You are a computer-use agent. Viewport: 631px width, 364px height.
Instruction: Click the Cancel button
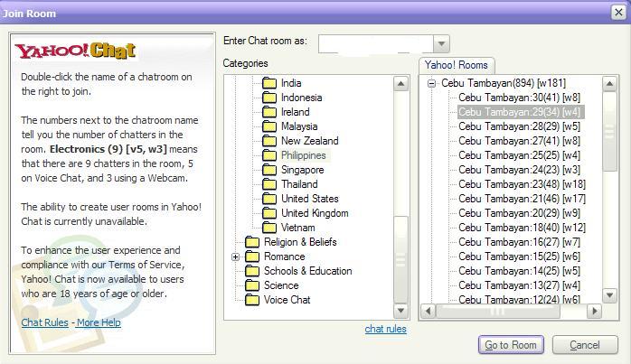pyautogui.click(x=584, y=345)
